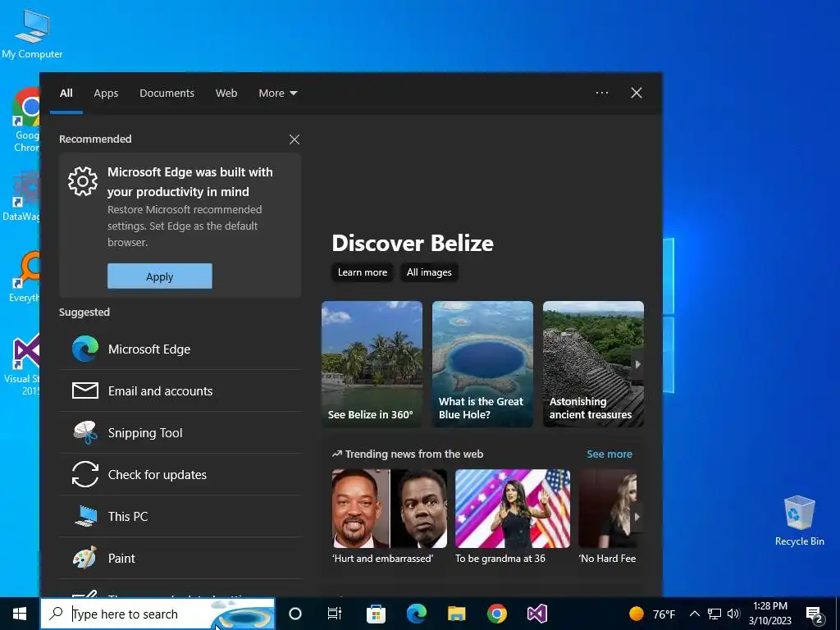Launch the Snipping Tool suggestion
Screen dimensions: 840x630
point(180,432)
